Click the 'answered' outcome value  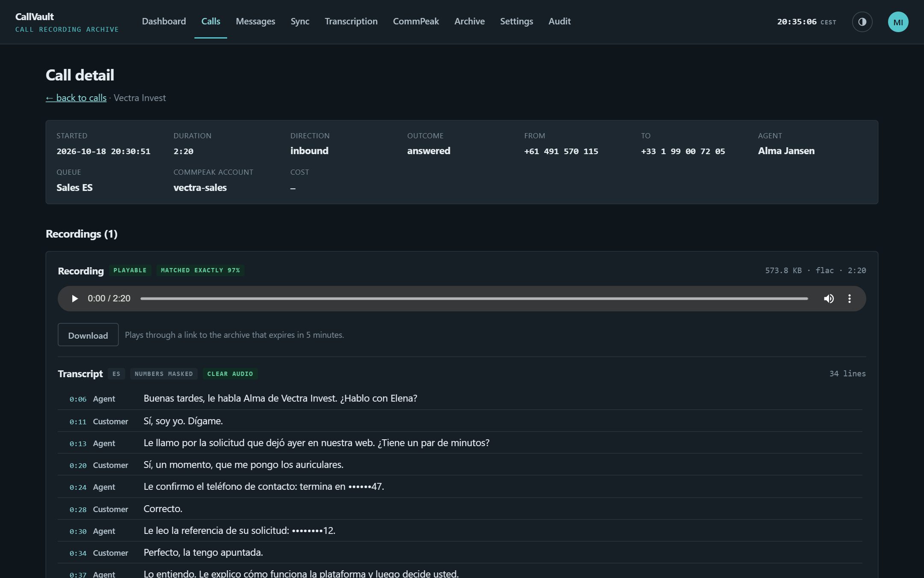pyautogui.click(x=429, y=151)
